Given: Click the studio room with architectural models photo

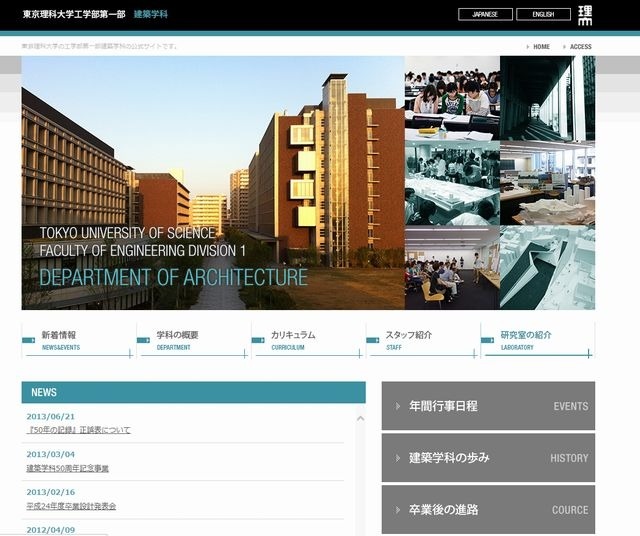Looking at the screenshot, I should point(547,183).
